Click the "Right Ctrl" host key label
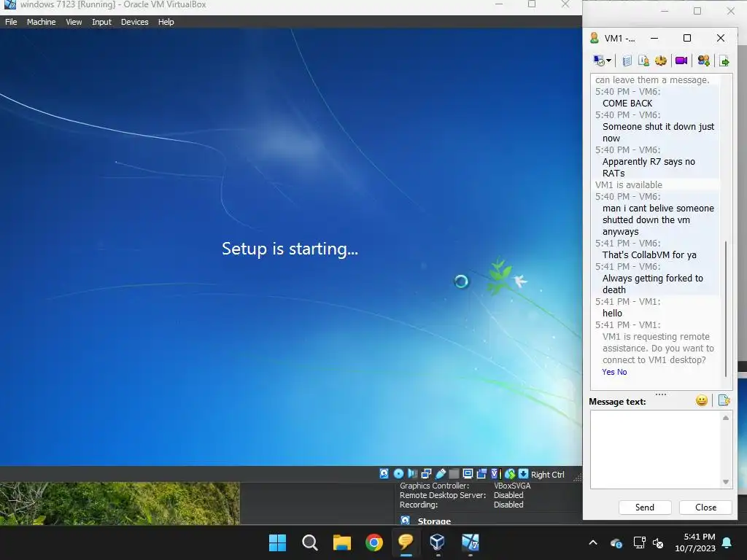This screenshot has width=747, height=560. tap(547, 474)
